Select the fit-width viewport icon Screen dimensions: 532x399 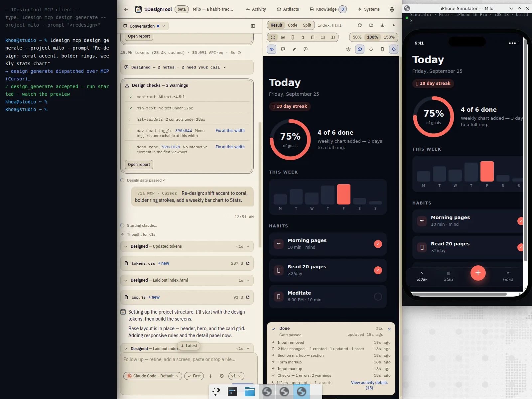283,37
